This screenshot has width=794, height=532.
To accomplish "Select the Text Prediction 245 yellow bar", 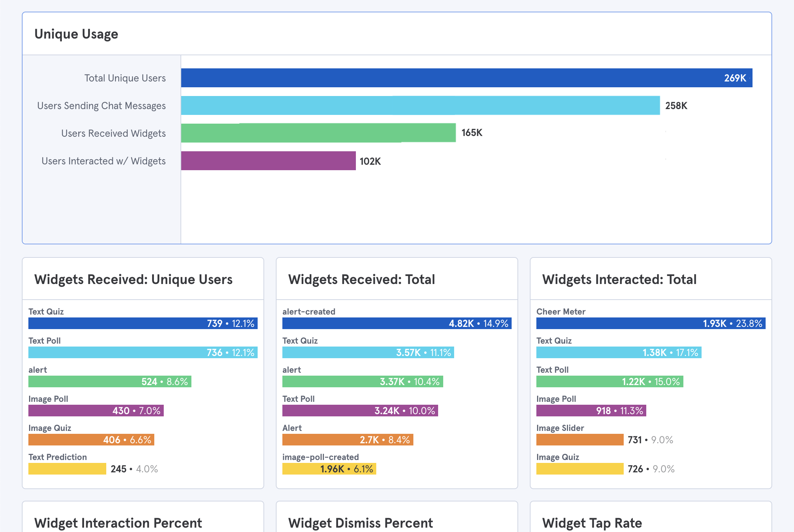I will [x=67, y=469].
